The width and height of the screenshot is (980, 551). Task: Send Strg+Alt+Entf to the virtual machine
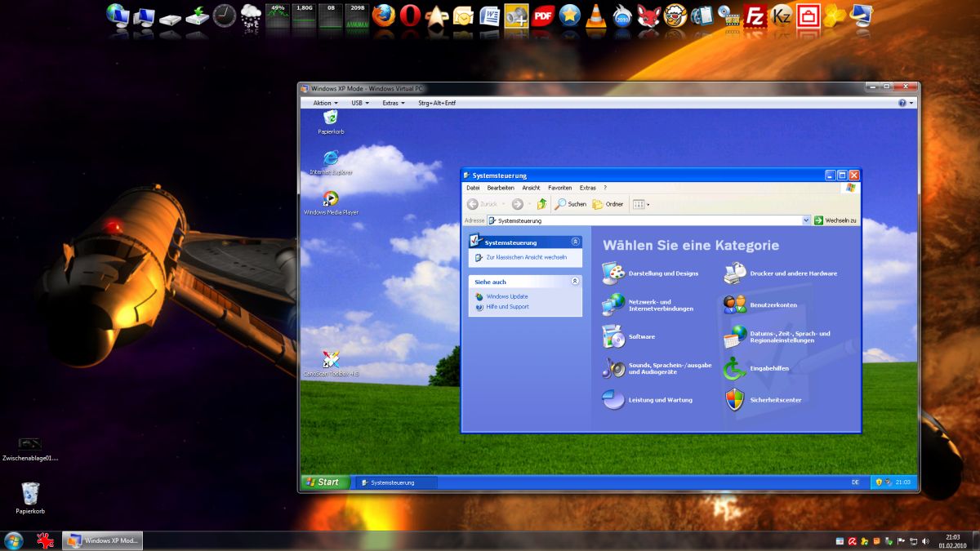pyautogui.click(x=437, y=103)
